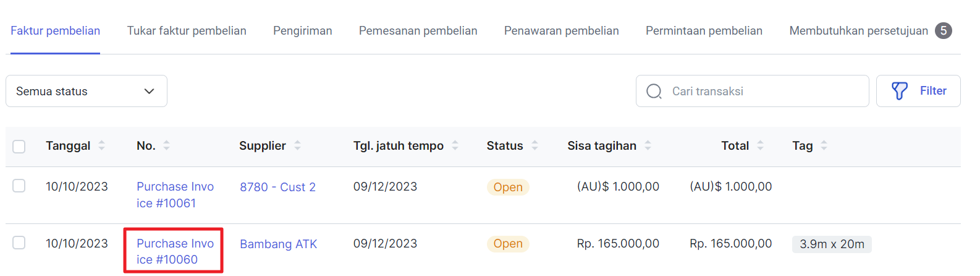Sort by Status column arrows

point(534,145)
